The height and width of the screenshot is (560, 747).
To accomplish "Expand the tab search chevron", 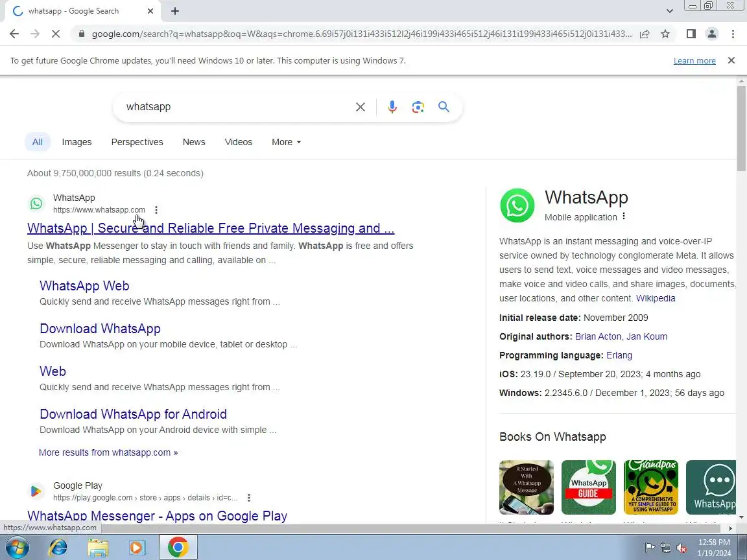I will click(669, 11).
